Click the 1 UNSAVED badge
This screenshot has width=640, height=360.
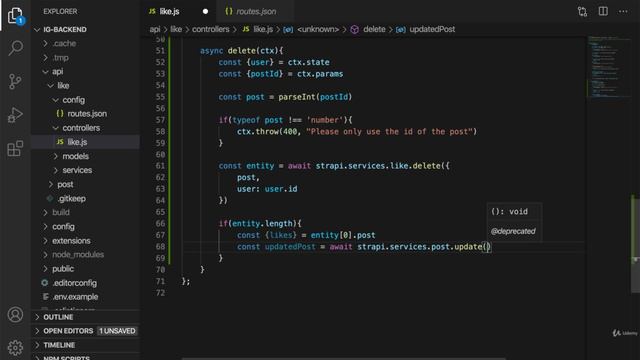(117, 331)
